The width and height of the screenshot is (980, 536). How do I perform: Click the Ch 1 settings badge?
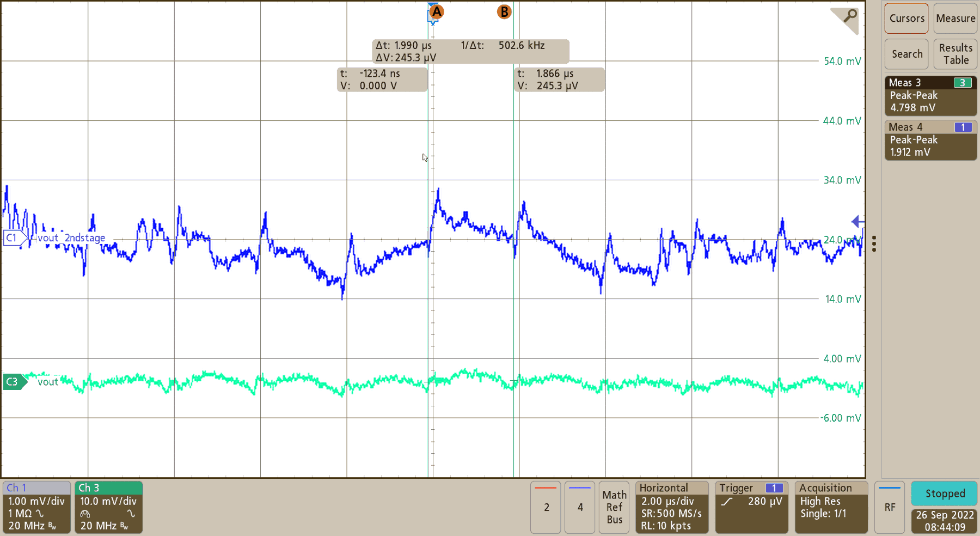click(36, 507)
